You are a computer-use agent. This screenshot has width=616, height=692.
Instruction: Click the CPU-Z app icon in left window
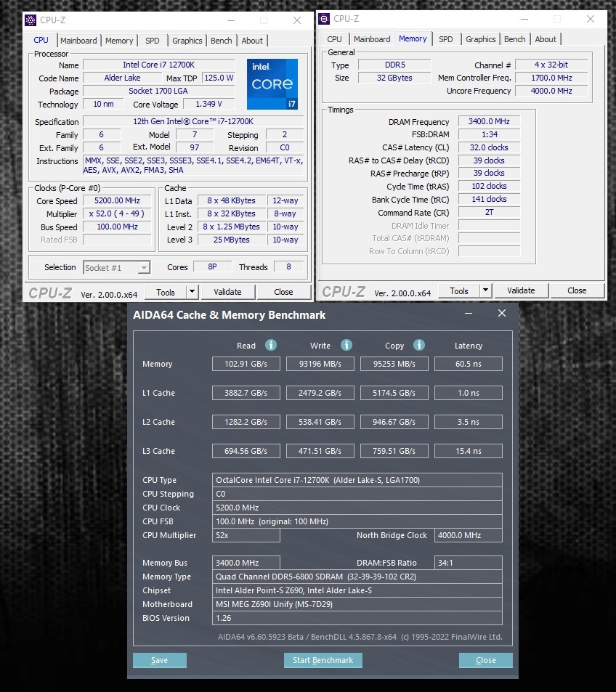pyautogui.click(x=31, y=20)
